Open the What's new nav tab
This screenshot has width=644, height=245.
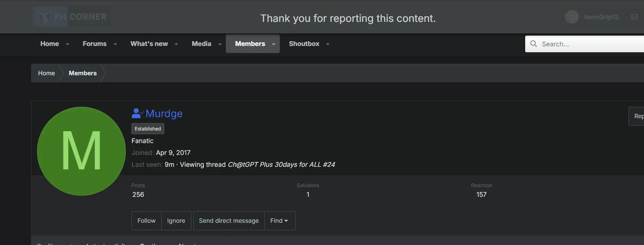tap(149, 44)
